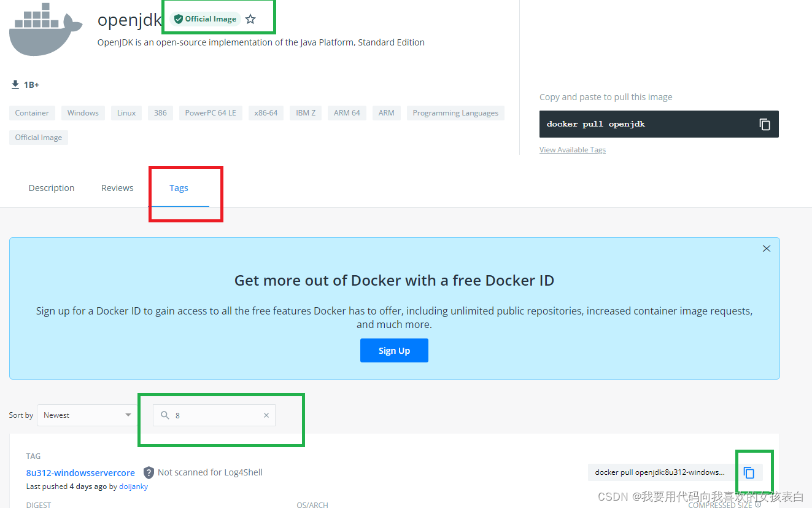Screen dimensions: 812x508
Task: Select the Programming Languages filter chip
Action: point(455,112)
